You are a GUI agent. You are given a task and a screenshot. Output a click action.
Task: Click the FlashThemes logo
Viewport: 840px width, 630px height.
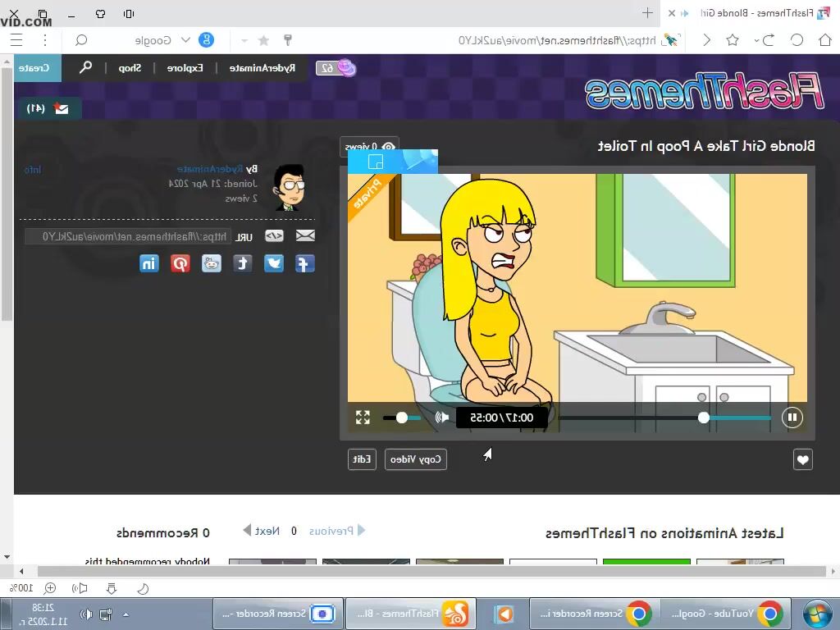tap(704, 91)
